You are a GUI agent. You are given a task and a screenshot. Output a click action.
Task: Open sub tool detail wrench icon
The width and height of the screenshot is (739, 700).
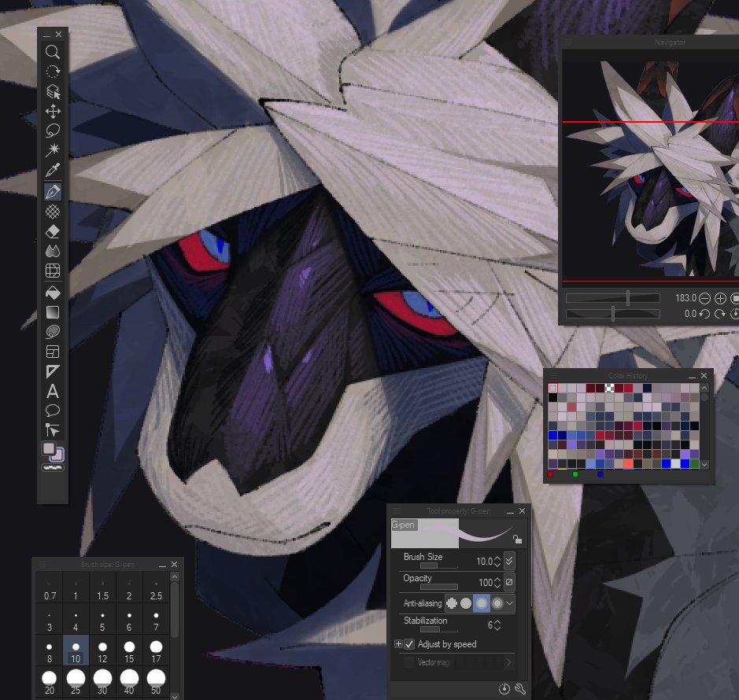pyautogui.click(x=520, y=689)
